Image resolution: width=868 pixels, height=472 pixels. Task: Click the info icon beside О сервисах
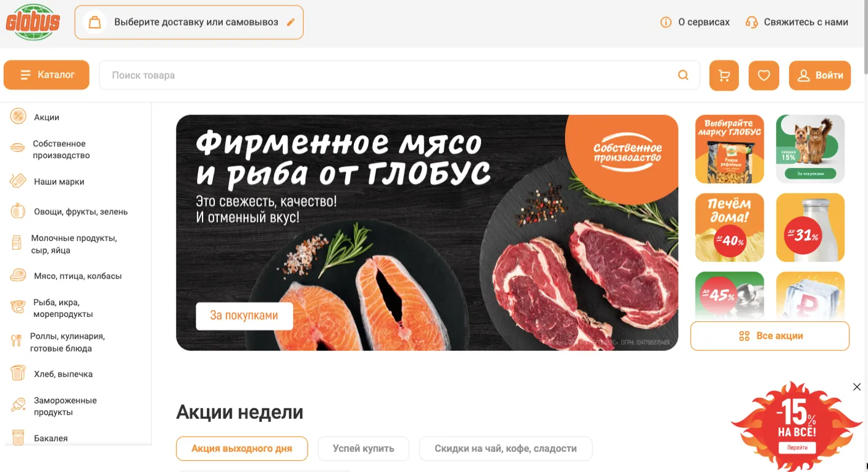click(x=666, y=22)
